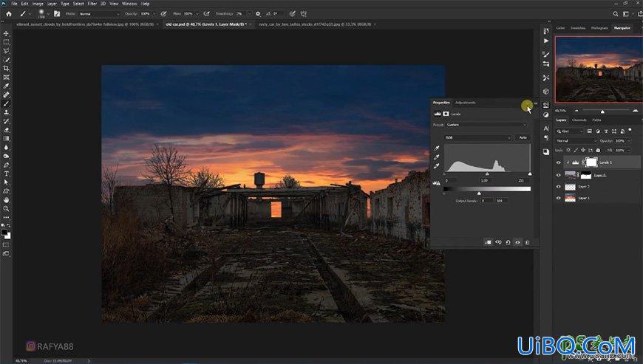Toggle visibility of masked layer below Levels 1
The height and width of the screenshot is (364, 643).
pos(558,175)
